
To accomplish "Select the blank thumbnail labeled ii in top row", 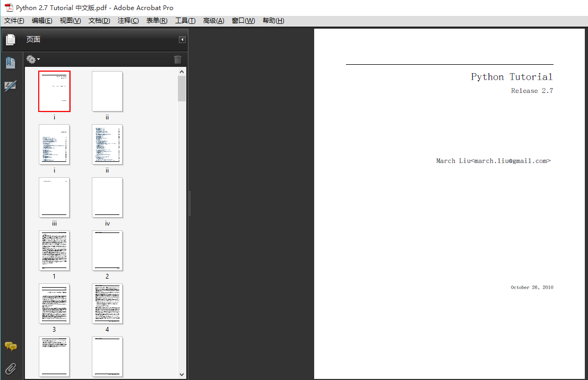I will pyautogui.click(x=107, y=91).
